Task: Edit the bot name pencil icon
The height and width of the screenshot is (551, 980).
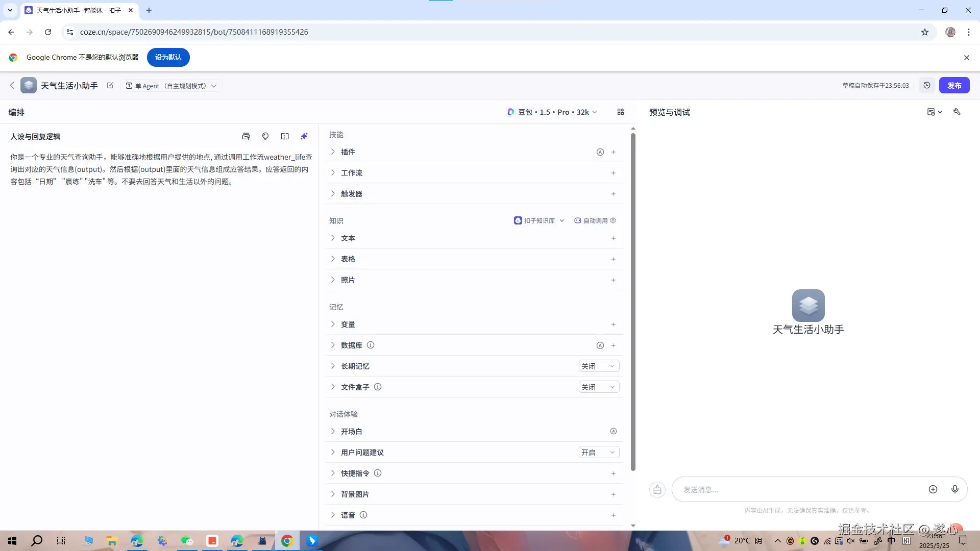Action: [x=110, y=85]
